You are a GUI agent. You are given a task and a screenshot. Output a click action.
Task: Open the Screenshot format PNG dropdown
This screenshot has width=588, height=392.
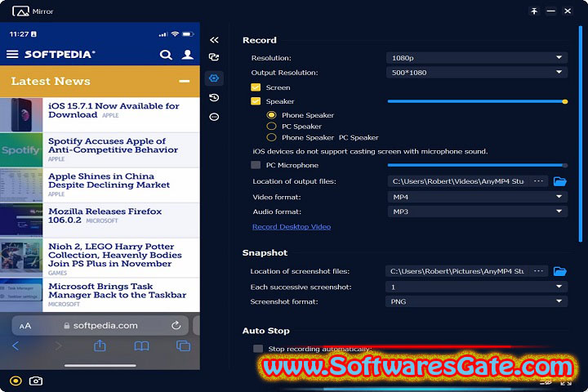click(476, 301)
